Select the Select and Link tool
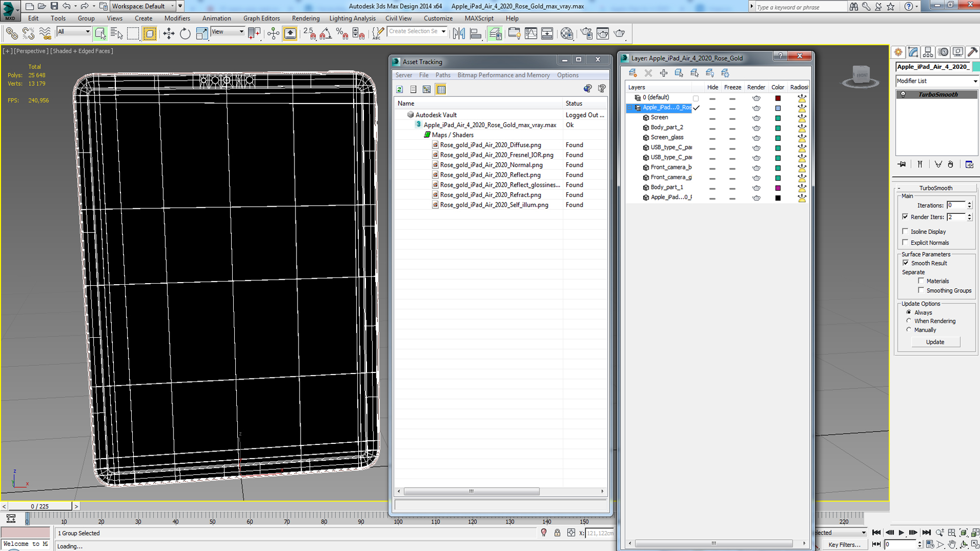Viewport: 980px width, 551px height. pos(11,34)
